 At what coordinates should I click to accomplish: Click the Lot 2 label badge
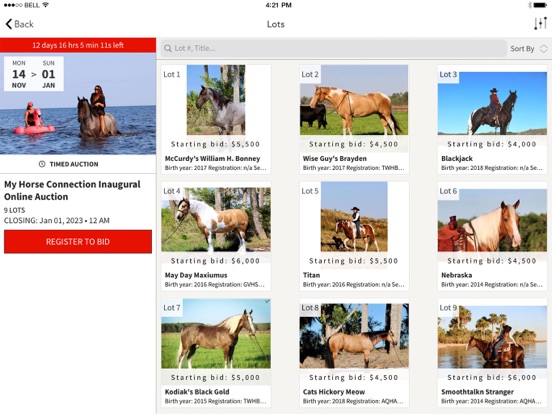(310, 74)
